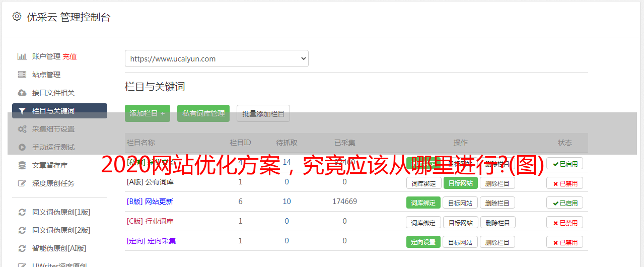Open 账户管理 via its bar chart icon
The image size is (644, 267).
tap(22, 56)
